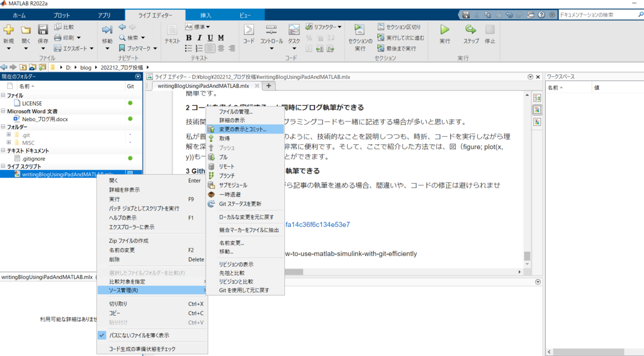Choose プル (Pull) in submenu

point(245,157)
